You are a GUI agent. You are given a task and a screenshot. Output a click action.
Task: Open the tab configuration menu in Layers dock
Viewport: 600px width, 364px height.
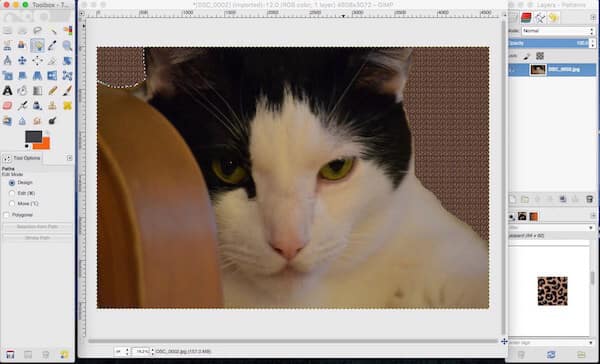tap(593, 17)
